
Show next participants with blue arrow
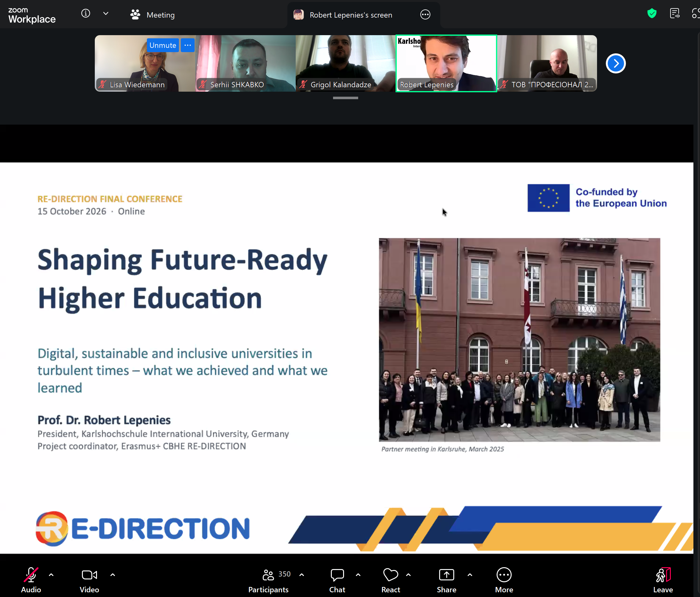[x=616, y=63]
